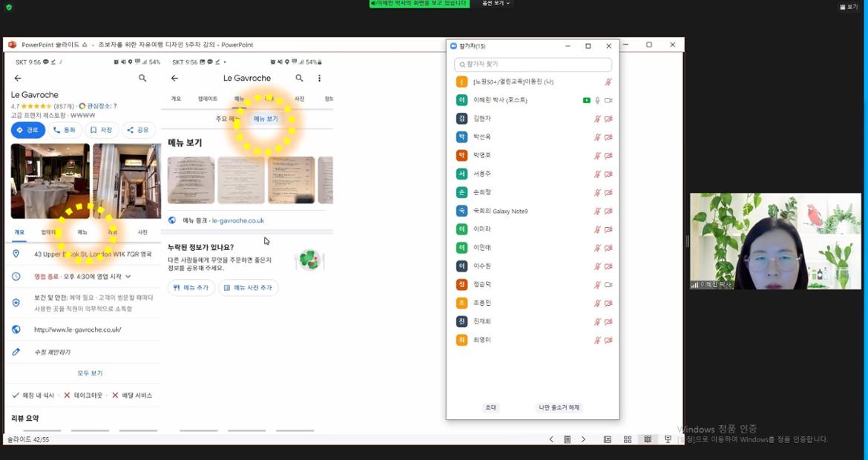
Task: Tap the search icon next to the three-dot menu
Action: [x=300, y=79]
